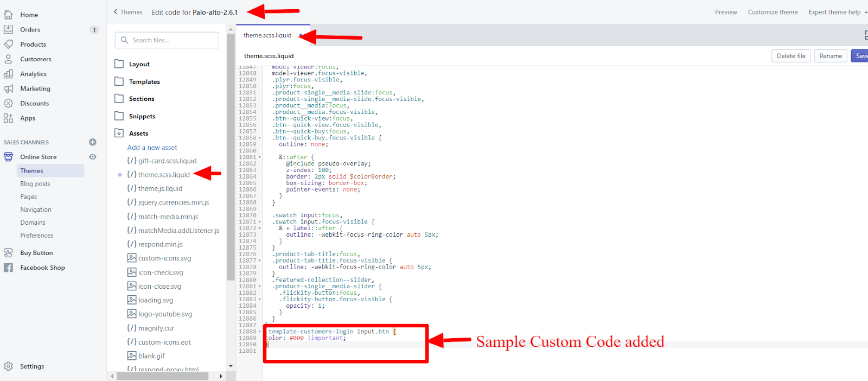Fold code at line 12871
This screenshot has width=868, height=381.
coord(259,222)
